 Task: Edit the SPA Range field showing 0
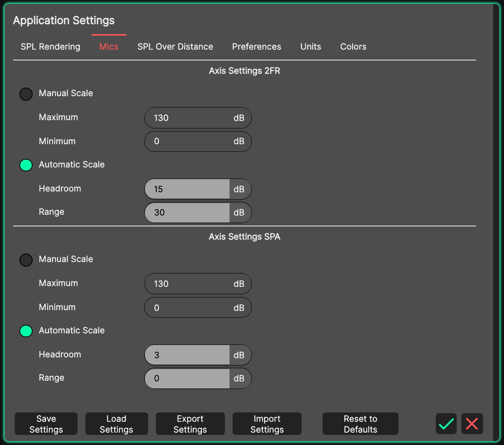pos(198,378)
